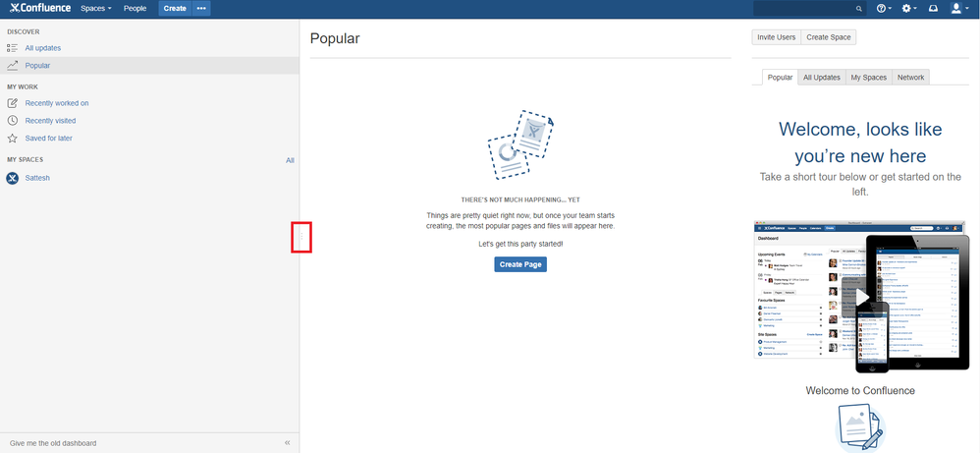Click the Confluence logo
The height and width of the screenshot is (453, 980).
coord(40,8)
